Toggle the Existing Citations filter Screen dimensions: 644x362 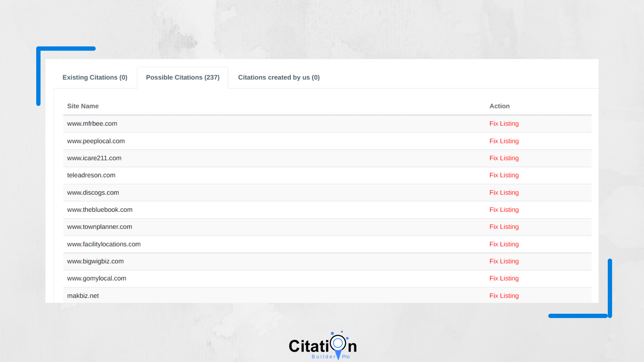pos(95,77)
